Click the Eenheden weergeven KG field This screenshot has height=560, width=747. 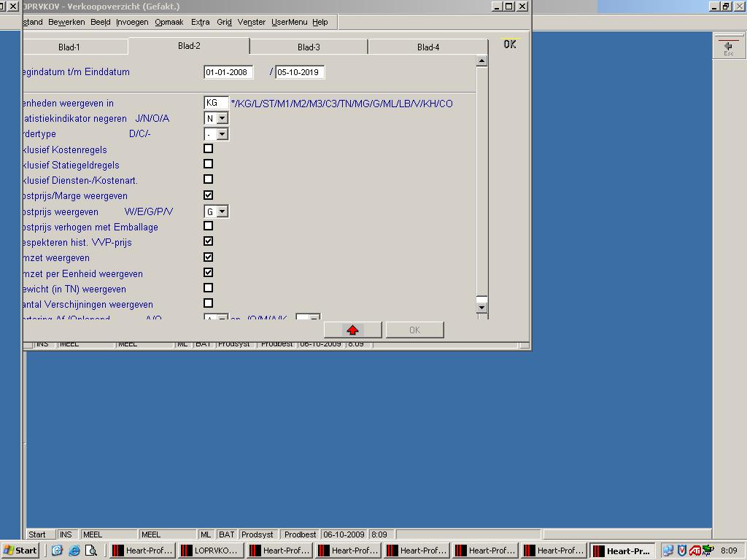pyautogui.click(x=216, y=103)
